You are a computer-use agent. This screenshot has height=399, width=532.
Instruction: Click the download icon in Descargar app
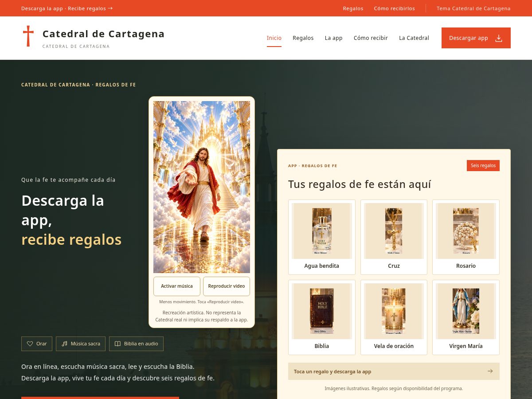point(499,38)
